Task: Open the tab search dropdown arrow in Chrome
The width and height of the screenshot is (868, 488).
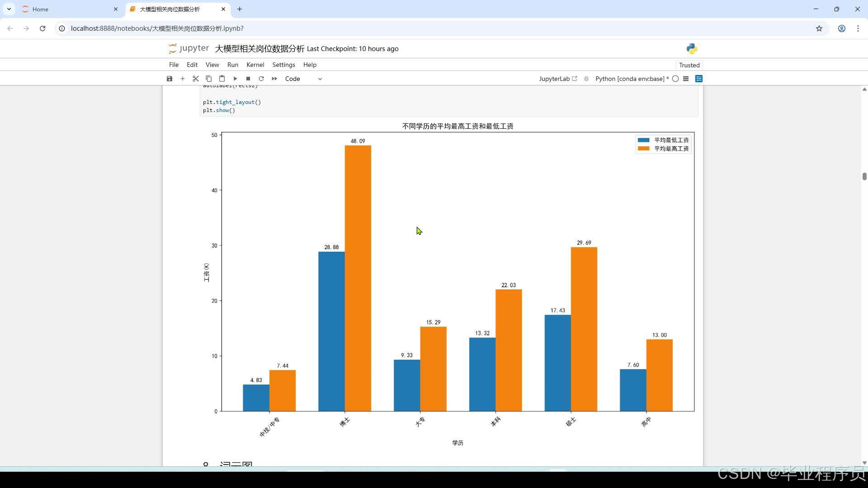Action: coord(9,9)
